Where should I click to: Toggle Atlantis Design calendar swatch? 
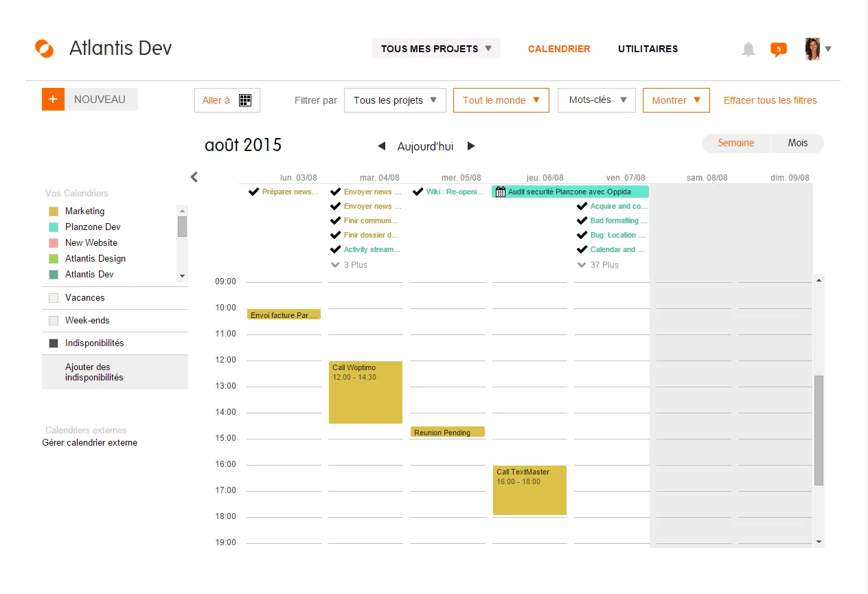[54, 259]
